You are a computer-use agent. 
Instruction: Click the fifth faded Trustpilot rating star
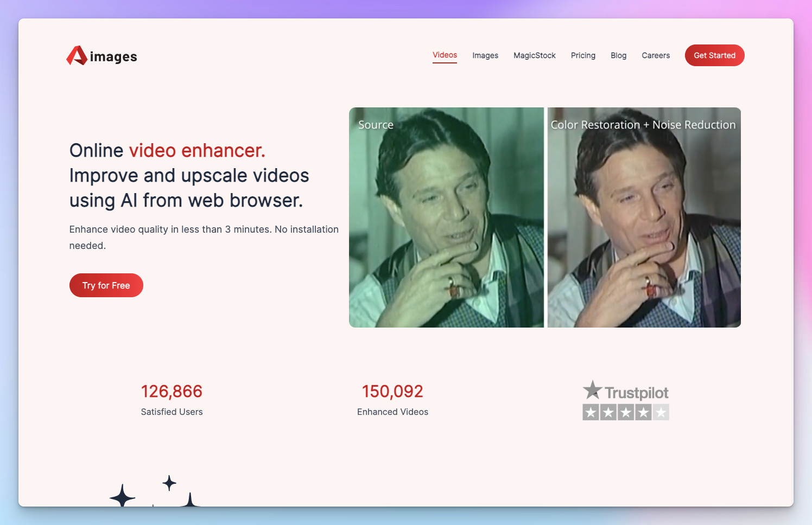point(661,412)
